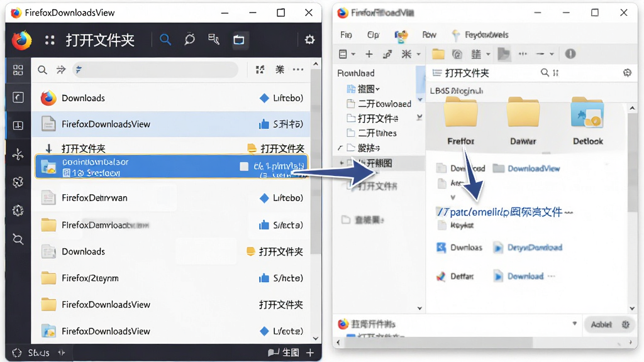Select the Dawar folder thumbnail
644x362 pixels.
(x=523, y=121)
